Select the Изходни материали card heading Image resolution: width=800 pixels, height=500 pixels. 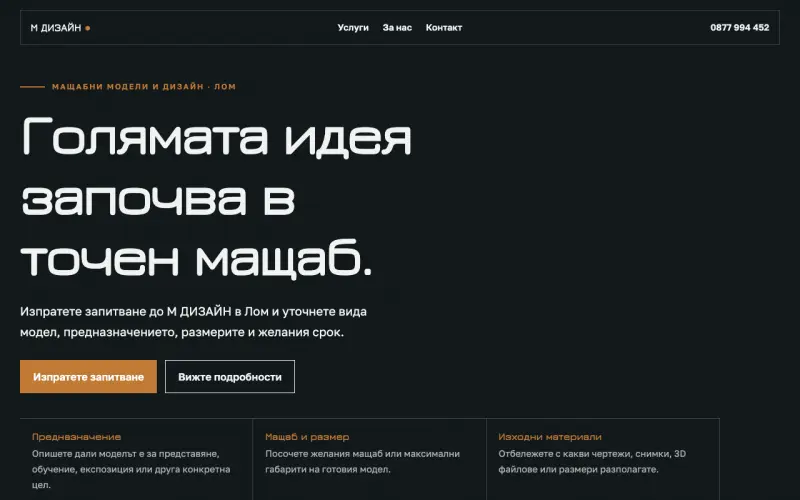pos(549,437)
